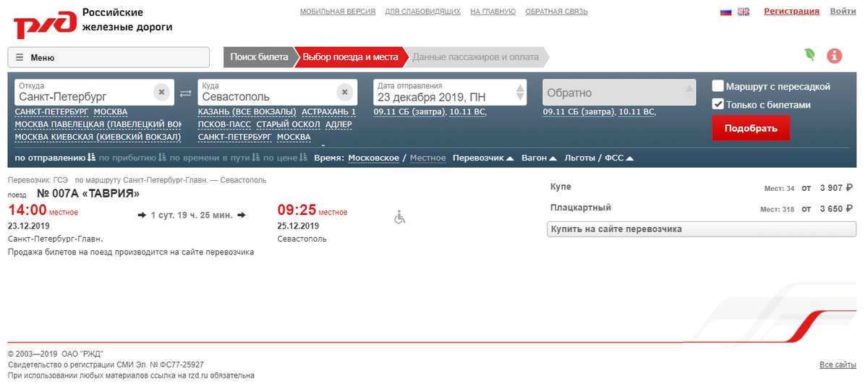This screenshot has height=392, width=868.
Task: Swap departure and destination stations
Action: click(186, 93)
